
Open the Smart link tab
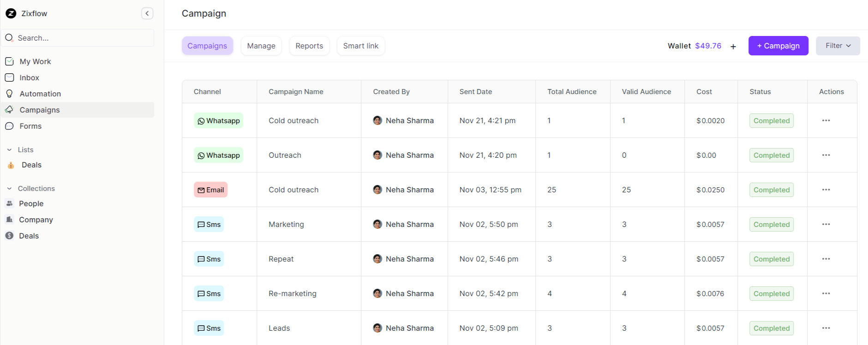[360, 46]
